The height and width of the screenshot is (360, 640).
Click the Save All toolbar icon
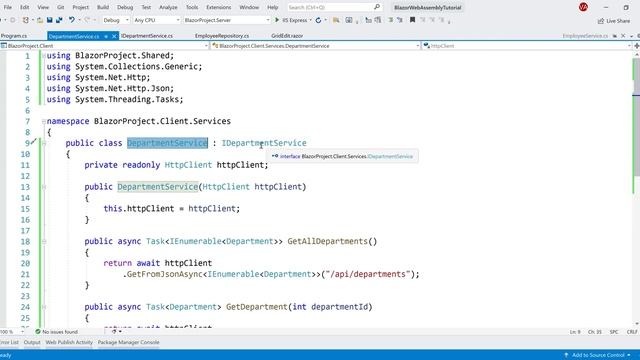click(59, 20)
